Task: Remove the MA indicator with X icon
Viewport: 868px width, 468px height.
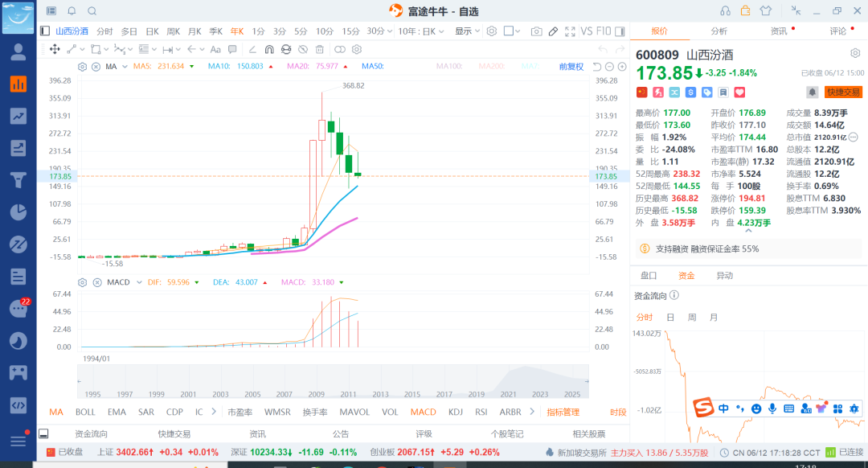Action: (96, 67)
